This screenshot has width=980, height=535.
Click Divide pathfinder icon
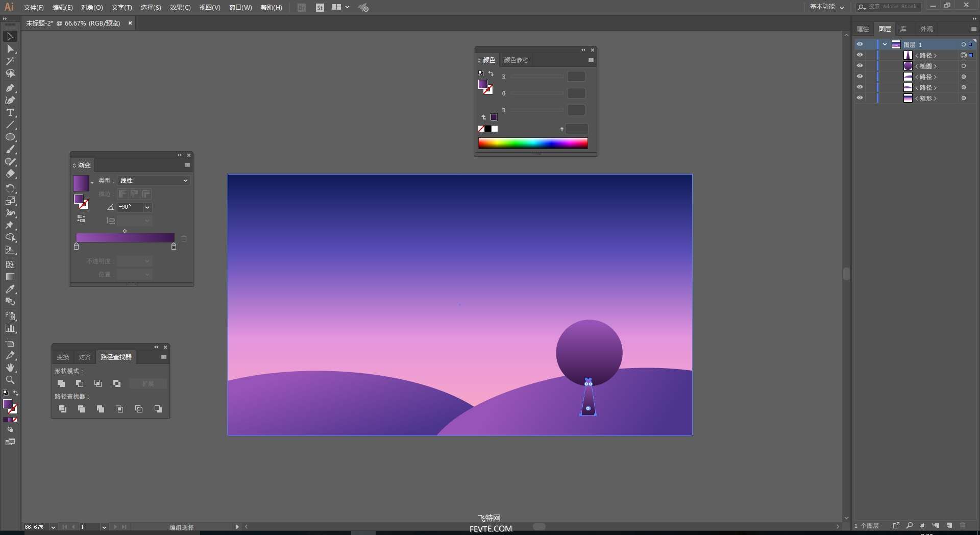(x=63, y=409)
